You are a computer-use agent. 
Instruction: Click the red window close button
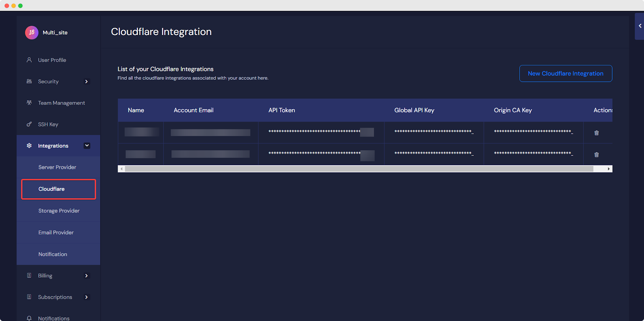pos(7,6)
